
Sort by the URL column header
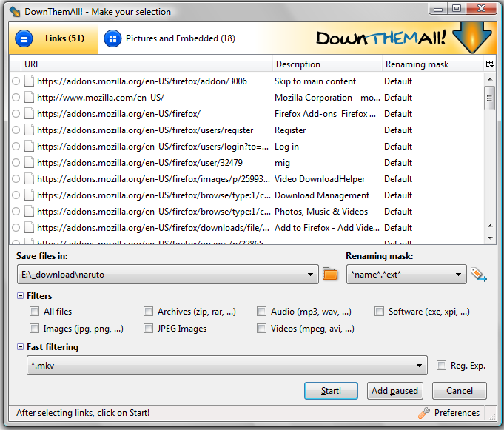(x=147, y=64)
